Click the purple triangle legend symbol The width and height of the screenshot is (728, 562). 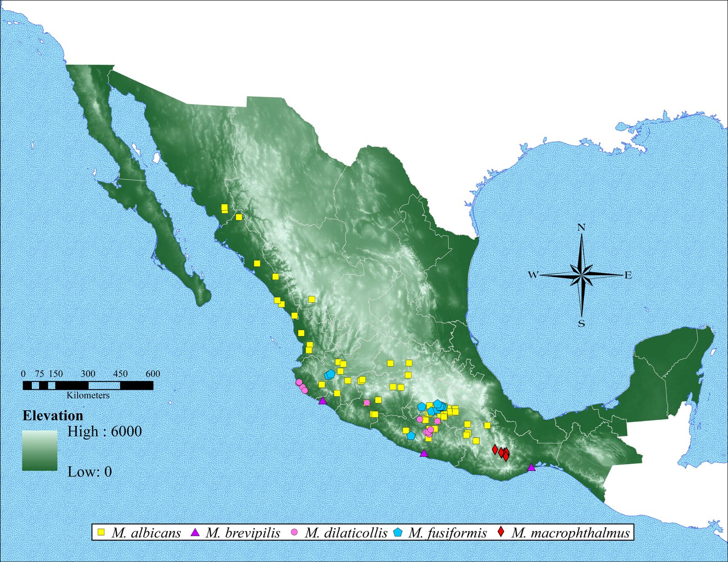(196, 532)
